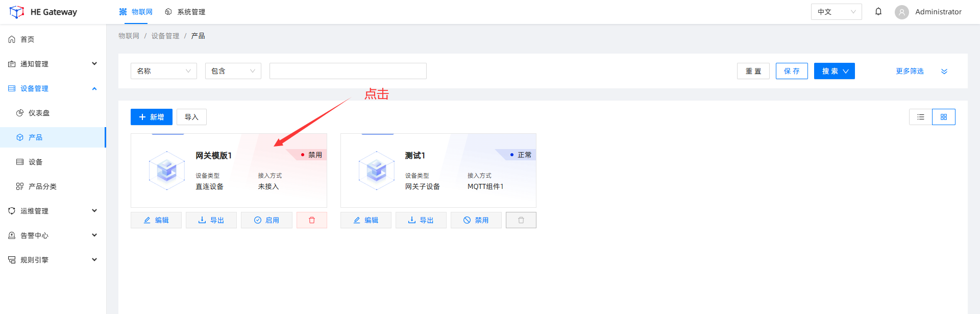The width and height of the screenshot is (980, 314).
Task: Open 产品分类 in the sidebar
Action: (x=53, y=186)
